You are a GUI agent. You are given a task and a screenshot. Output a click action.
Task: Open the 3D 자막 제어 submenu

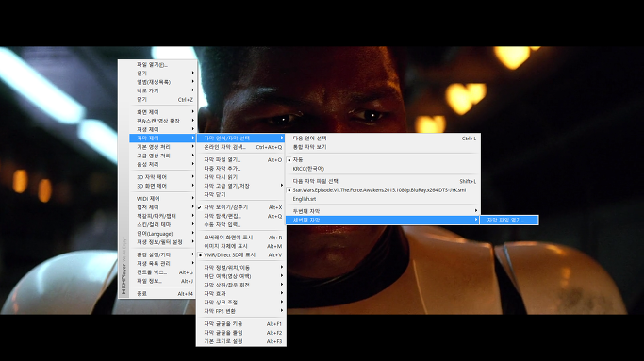pyautogui.click(x=162, y=177)
